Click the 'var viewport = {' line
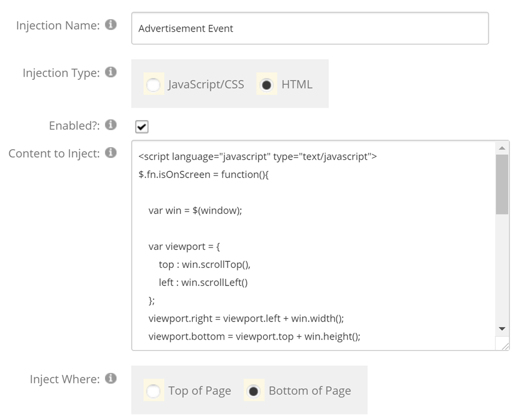 [x=184, y=247]
